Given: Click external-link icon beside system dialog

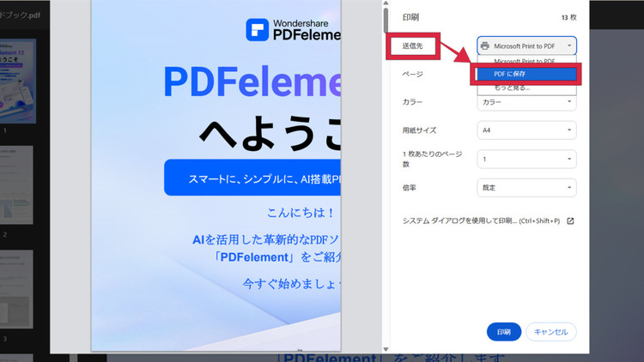Looking at the screenshot, I should [x=570, y=220].
